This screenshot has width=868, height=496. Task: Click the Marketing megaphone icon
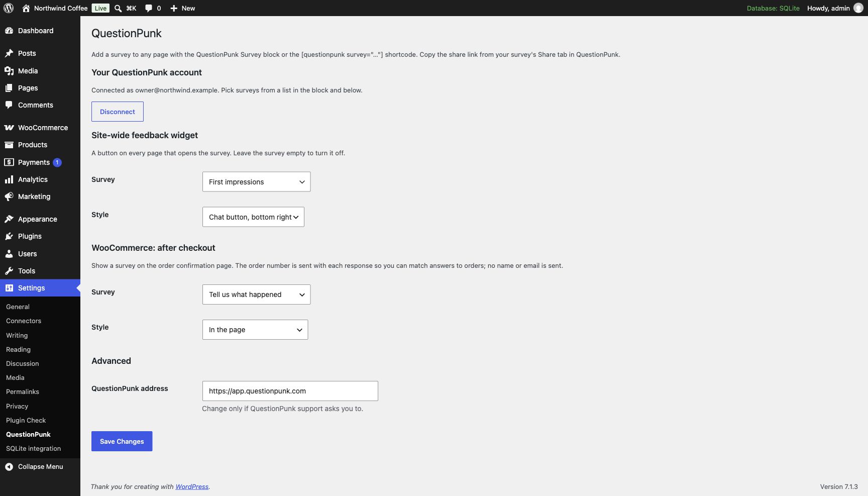[9, 196]
